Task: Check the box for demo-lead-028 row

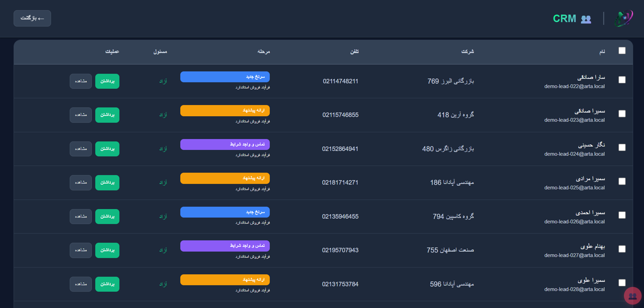Action: (x=622, y=283)
